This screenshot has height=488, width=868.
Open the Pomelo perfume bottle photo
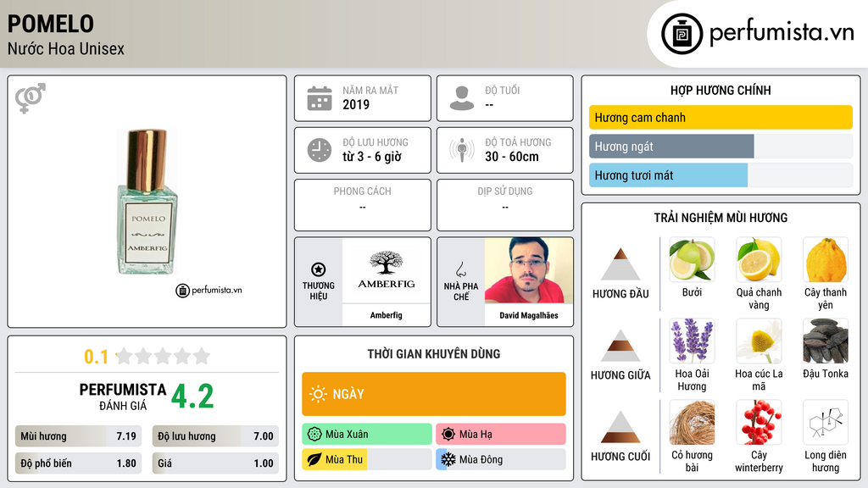click(x=147, y=202)
